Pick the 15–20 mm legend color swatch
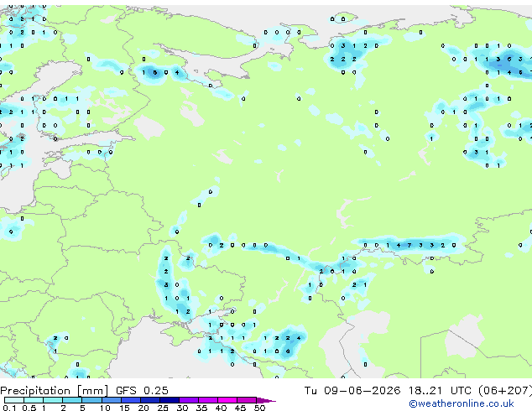Screen dimensions: 532x411 (x=131, y=400)
